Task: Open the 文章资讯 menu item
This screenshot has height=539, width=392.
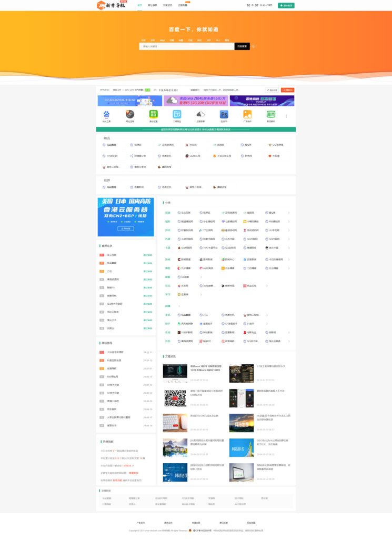Action: 168,5
